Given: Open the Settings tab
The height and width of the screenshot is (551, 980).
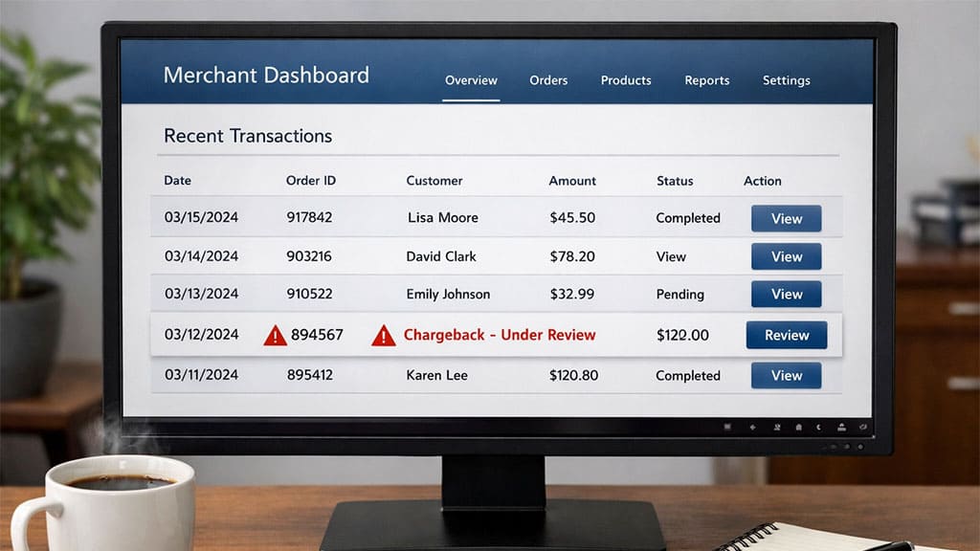Looking at the screenshot, I should [x=786, y=80].
